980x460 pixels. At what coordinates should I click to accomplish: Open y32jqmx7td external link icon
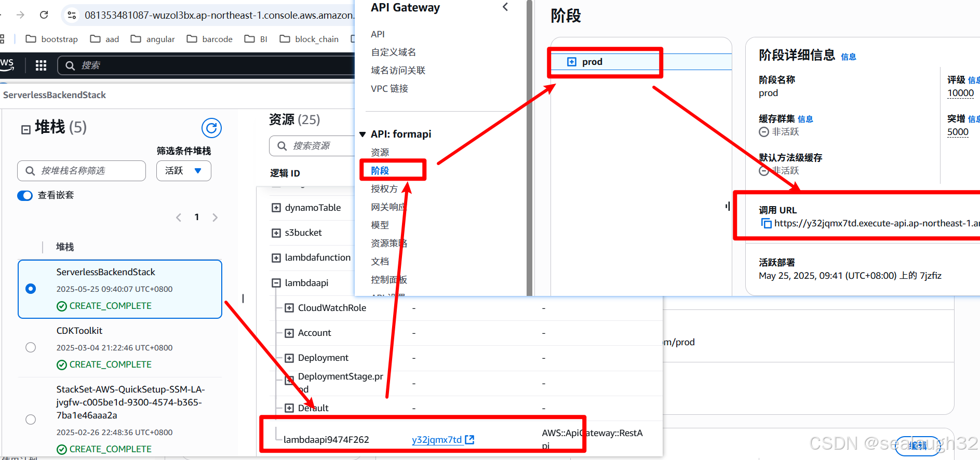pos(469,440)
